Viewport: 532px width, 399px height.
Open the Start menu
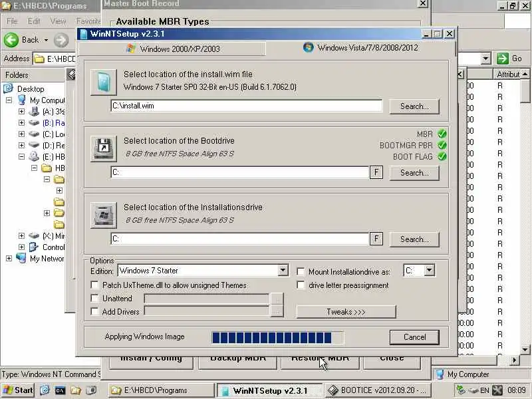18,390
